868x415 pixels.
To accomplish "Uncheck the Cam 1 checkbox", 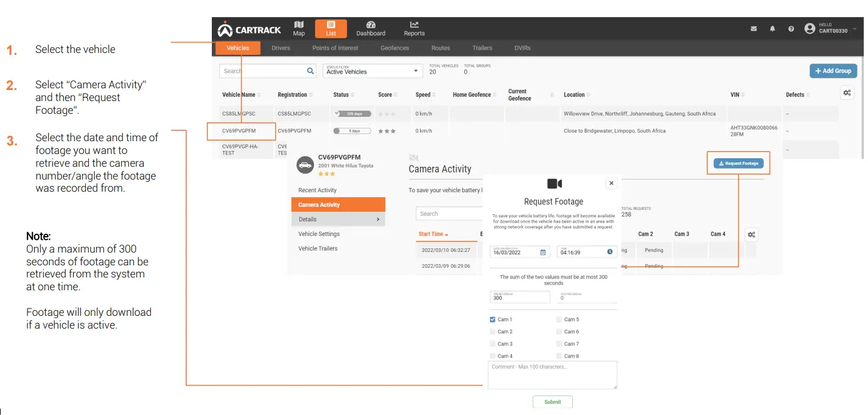I will [x=492, y=319].
